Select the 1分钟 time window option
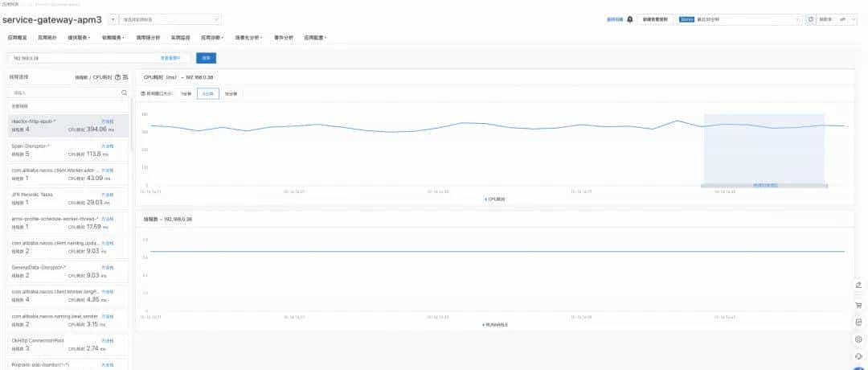Viewport: 868px width, 370px height. pyautogui.click(x=186, y=94)
